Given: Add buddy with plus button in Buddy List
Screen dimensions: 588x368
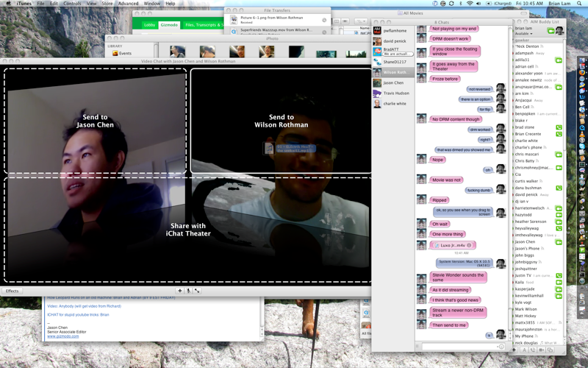Looking at the screenshot, I should (514, 350).
